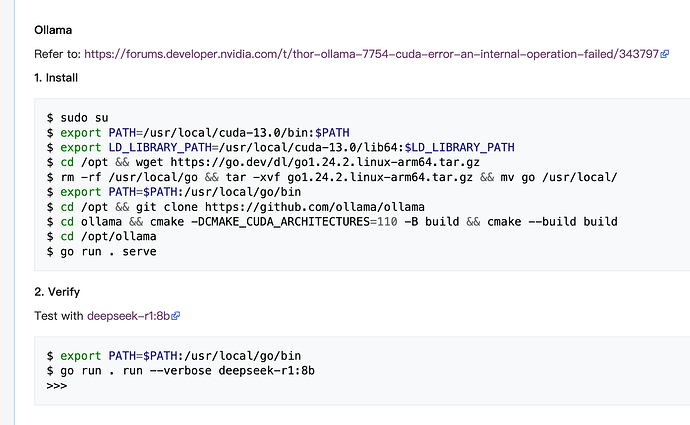This screenshot has width=690, height=425.
Task: Click the external-link icon beside deepseek-r1:8b
Action: [x=176, y=316]
